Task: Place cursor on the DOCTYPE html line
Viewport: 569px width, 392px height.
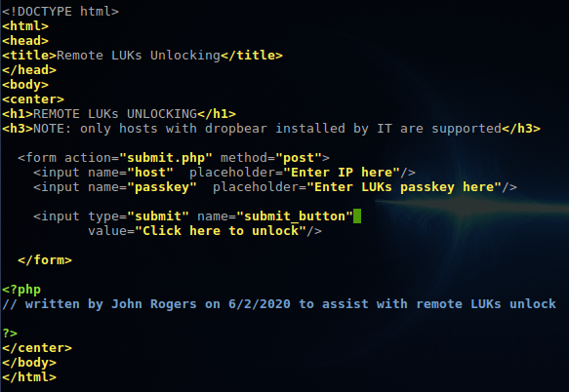Action: coord(61,12)
